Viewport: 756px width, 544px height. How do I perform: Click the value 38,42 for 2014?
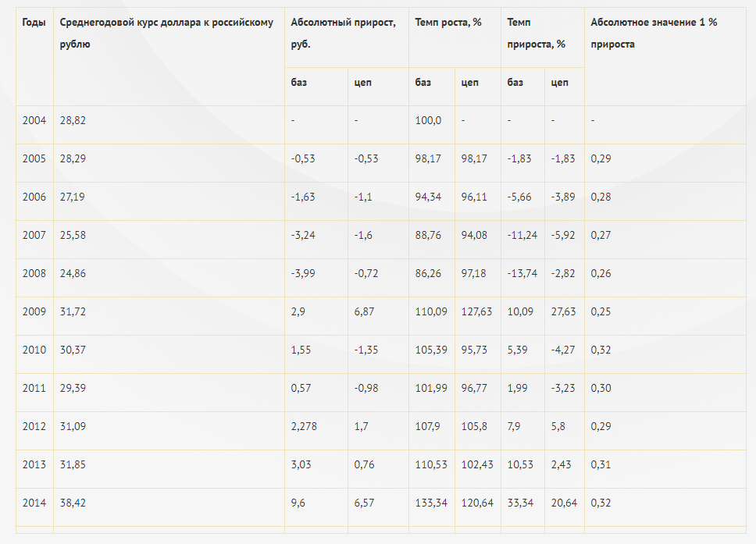pos(73,503)
